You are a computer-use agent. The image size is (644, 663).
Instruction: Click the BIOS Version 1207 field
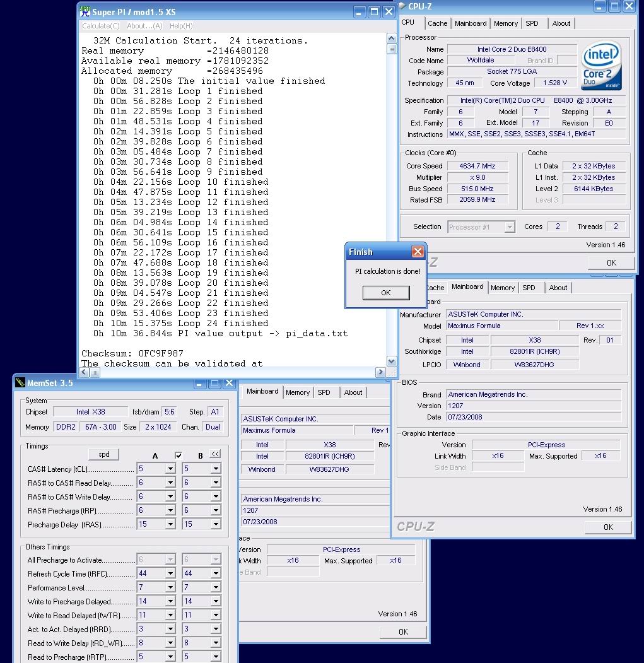point(534,406)
